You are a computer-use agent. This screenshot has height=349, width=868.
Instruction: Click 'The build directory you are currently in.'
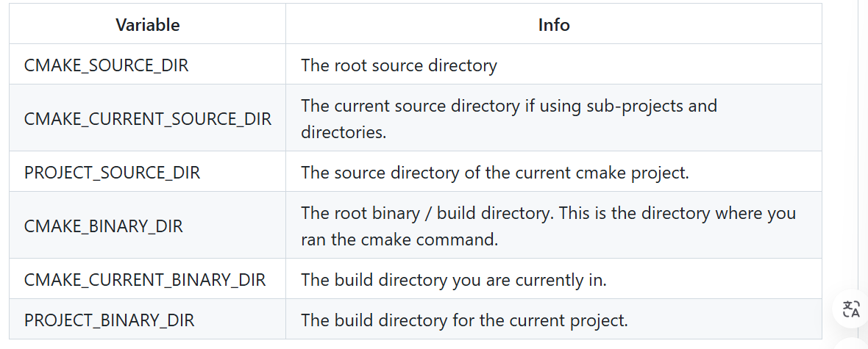click(454, 280)
